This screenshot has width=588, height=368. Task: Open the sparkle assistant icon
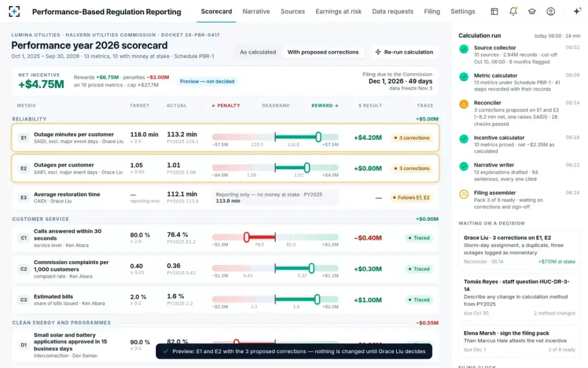[x=577, y=11]
